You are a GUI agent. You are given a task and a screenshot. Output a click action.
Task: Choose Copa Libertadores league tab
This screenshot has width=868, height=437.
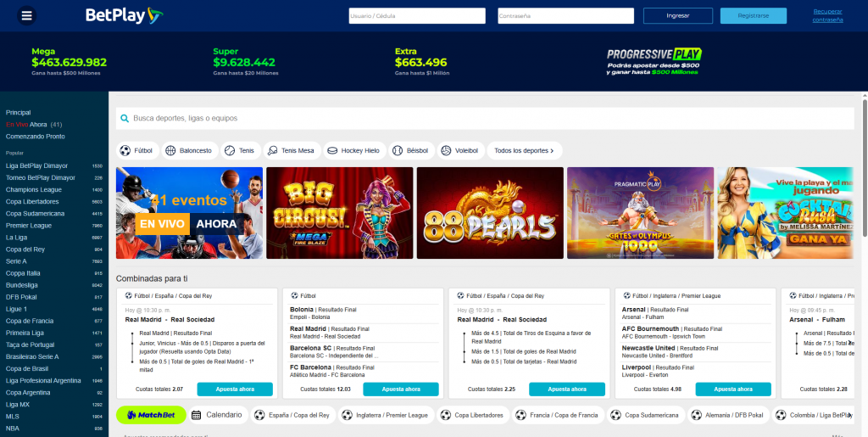click(x=473, y=415)
